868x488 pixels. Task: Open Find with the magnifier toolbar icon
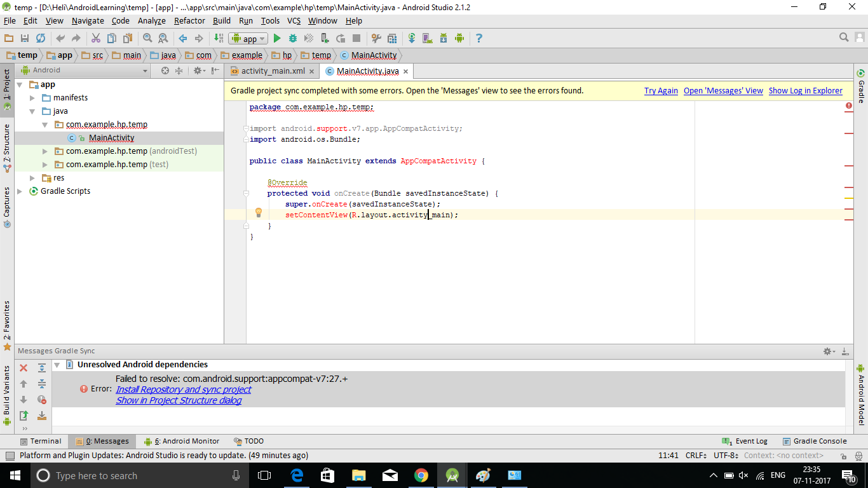147,38
